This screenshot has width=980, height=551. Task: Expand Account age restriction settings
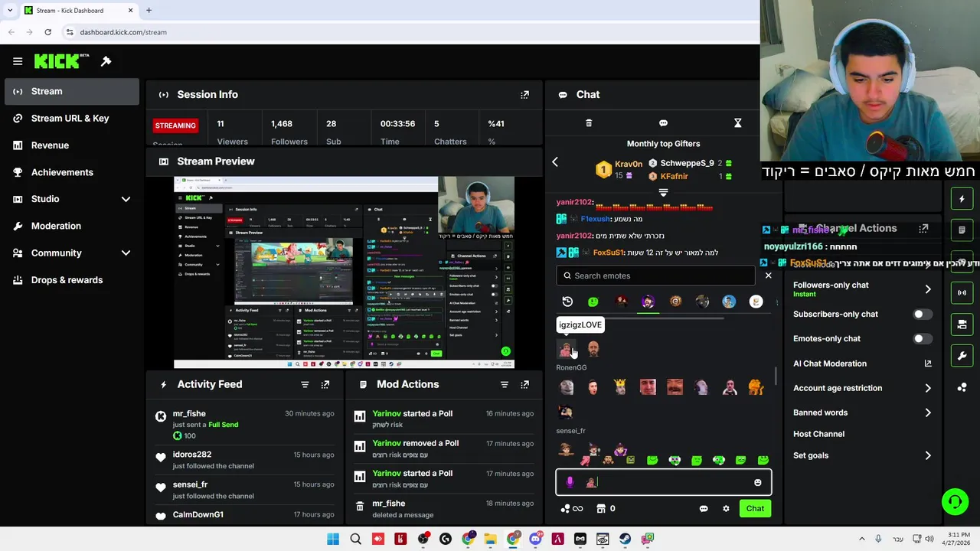[x=927, y=388]
